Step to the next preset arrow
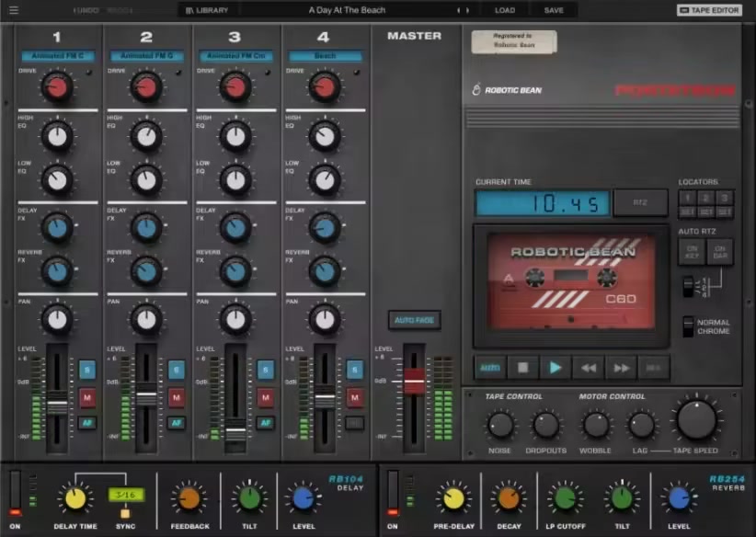This screenshot has height=537, width=756. tap(468, 10)
